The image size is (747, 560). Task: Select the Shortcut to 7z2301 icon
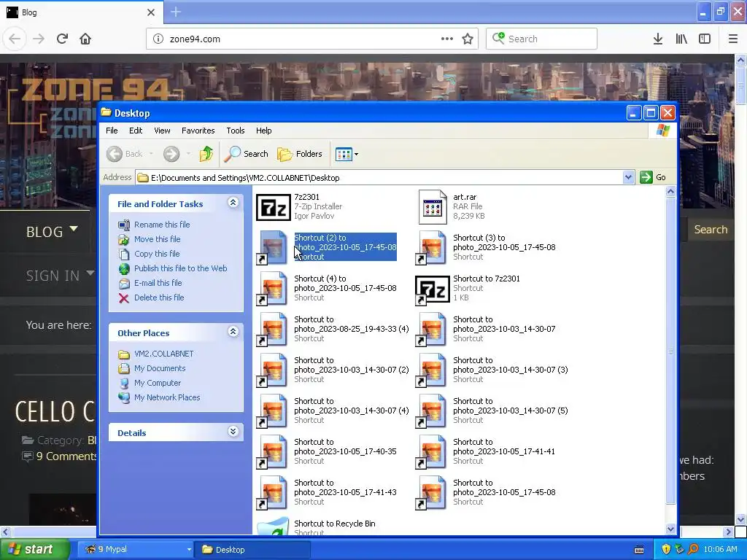pyautogui.click(x=432, y=289)
